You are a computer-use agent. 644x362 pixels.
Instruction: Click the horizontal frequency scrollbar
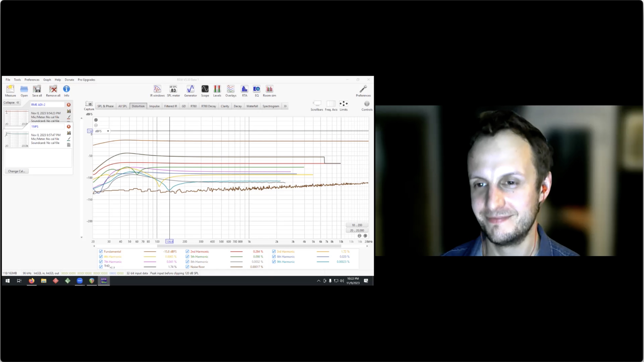point(249,246)
